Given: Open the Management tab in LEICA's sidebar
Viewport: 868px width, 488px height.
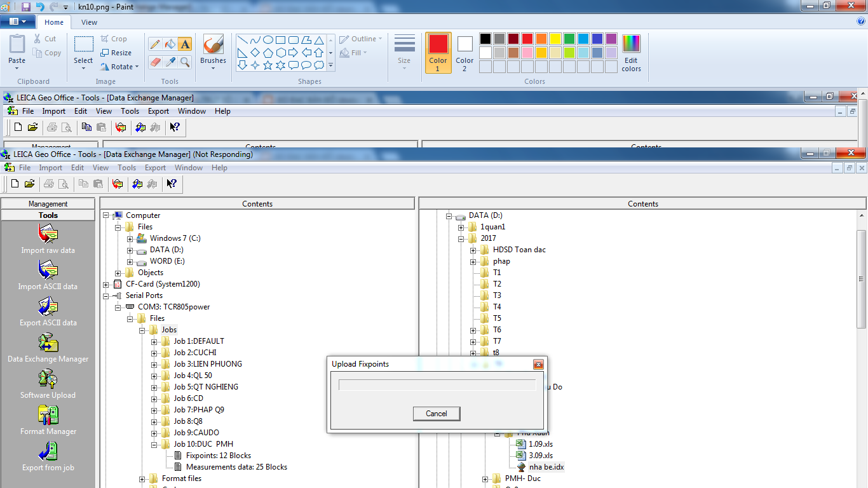Looking at the screenshot, I should [48, 204].
